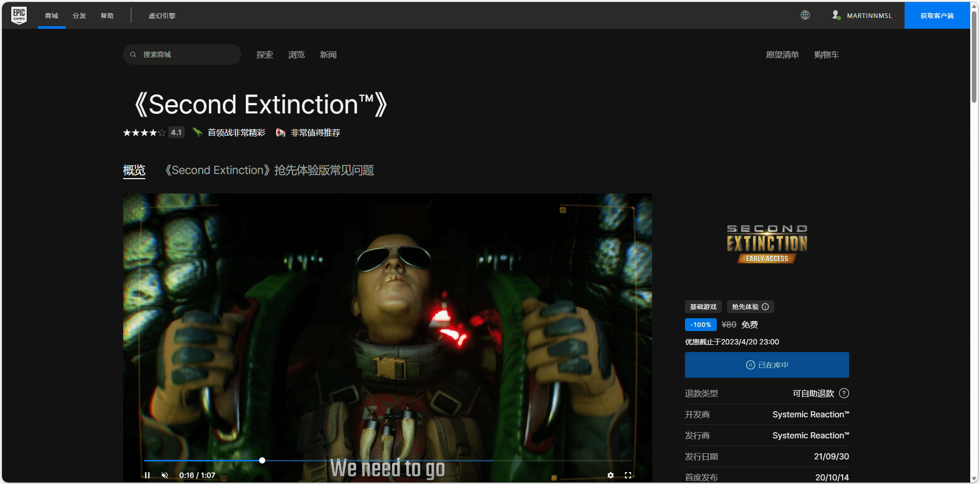Click MARTINNMSL username
Viewport: 980px width, 484px height.
(870, 15)
